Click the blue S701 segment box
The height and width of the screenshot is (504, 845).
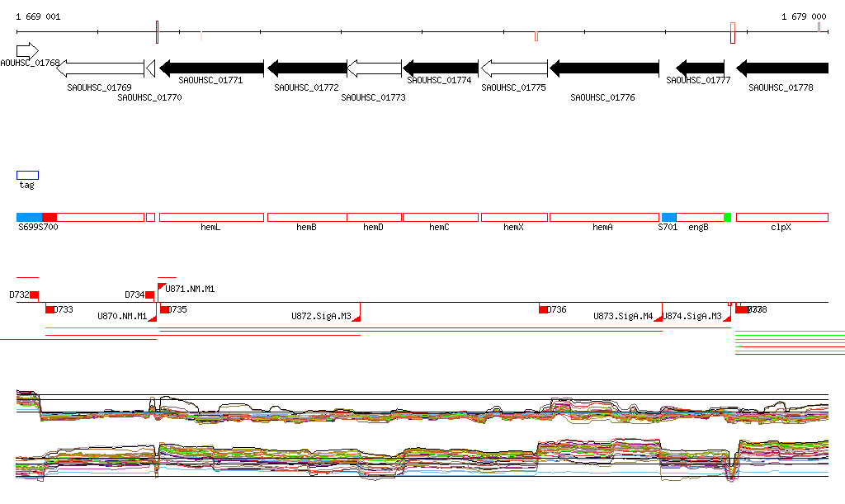coord(668,218)
